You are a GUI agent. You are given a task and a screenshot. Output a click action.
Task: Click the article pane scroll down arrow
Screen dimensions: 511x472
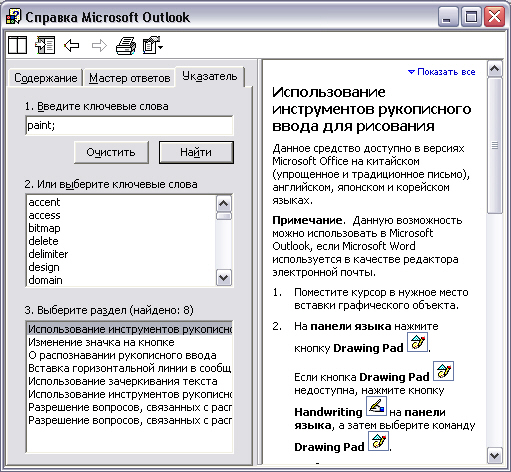(495, 455)
